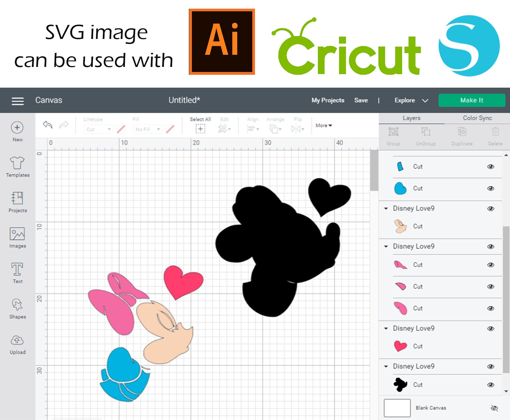Open the Flip options
Screen dimensions: 510x420
click(x=298, y=129)
